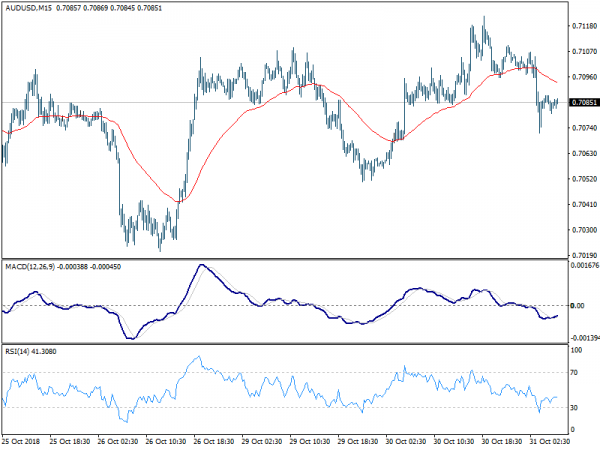
Task: Click the 31 Oct 02:30 time label
Action: point(549,441)
